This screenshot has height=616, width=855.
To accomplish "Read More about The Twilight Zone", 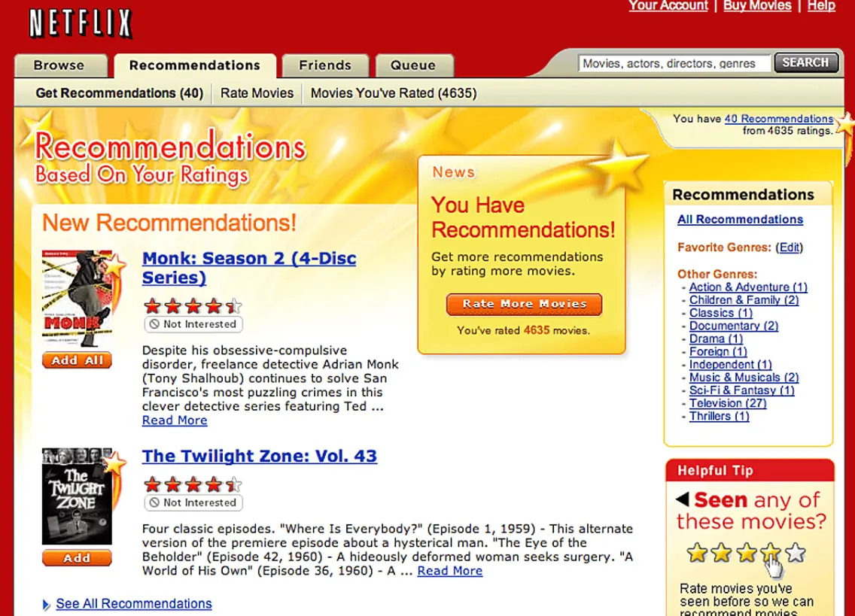I will (450, 571).
